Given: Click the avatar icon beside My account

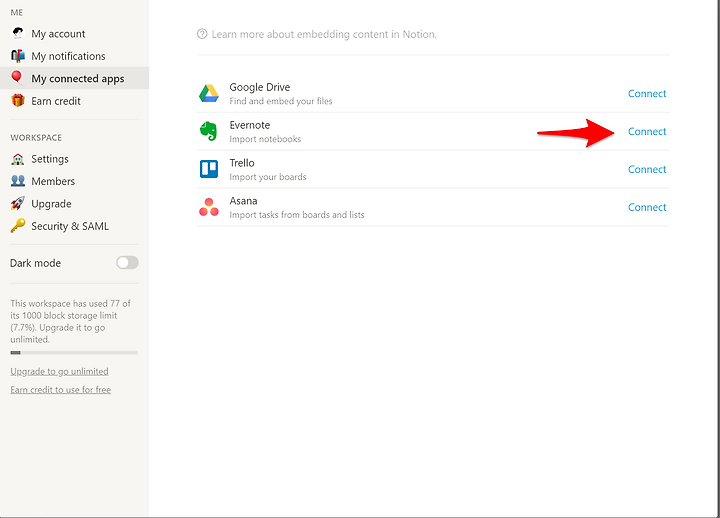Looking at the screenshot, I should pos(18,33).
